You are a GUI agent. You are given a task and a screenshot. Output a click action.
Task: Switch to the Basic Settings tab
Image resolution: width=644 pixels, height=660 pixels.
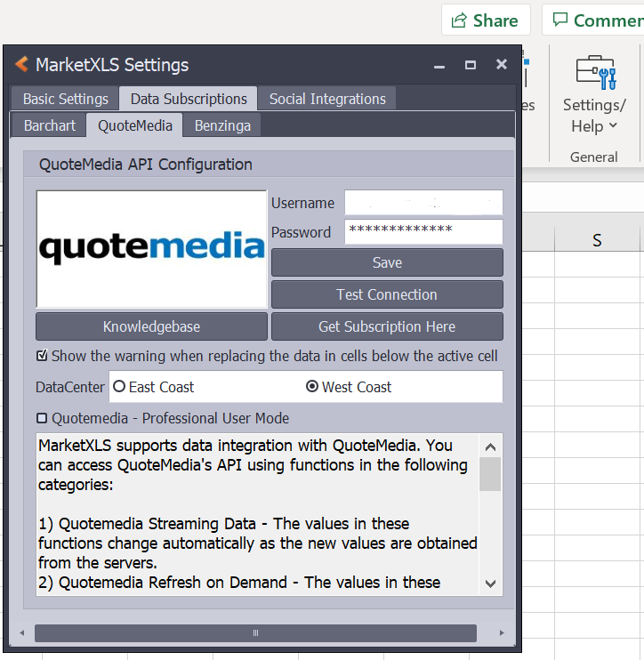(65, 99)
